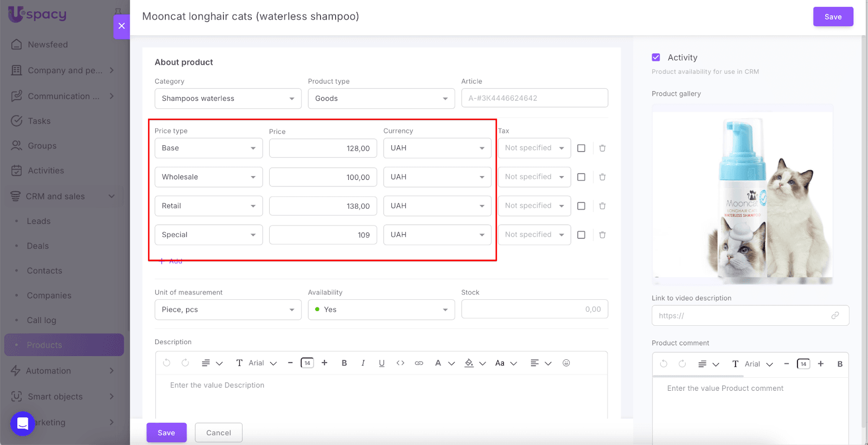Click the top-right Save button

point(833,17)
